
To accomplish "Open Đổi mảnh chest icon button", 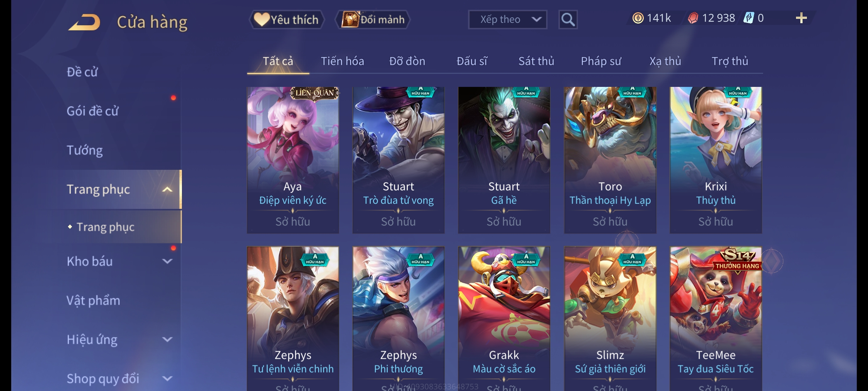I will tap(373, 20).
